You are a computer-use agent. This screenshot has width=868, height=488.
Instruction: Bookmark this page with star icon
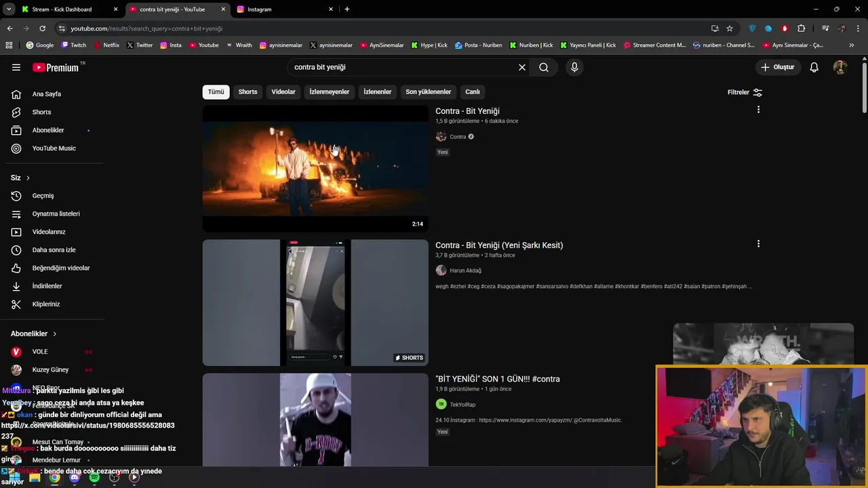pyautogui.click(x=730, y=28)
